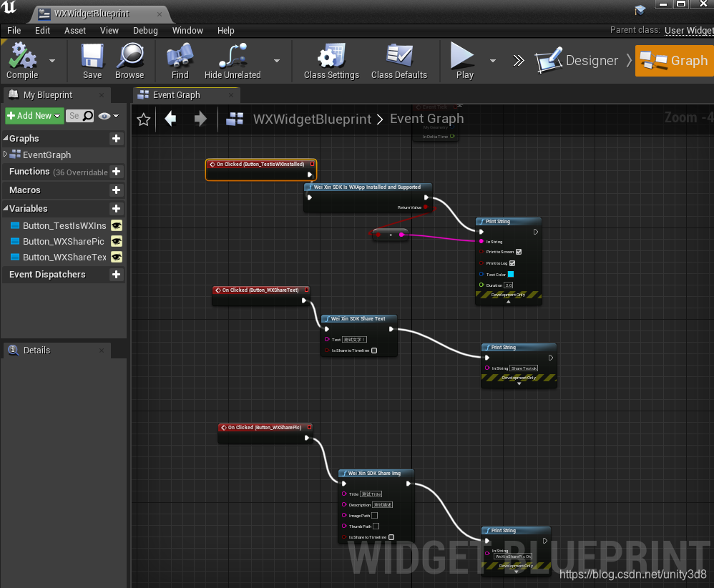Click the Duration value field of Print String

coord(509,285)
